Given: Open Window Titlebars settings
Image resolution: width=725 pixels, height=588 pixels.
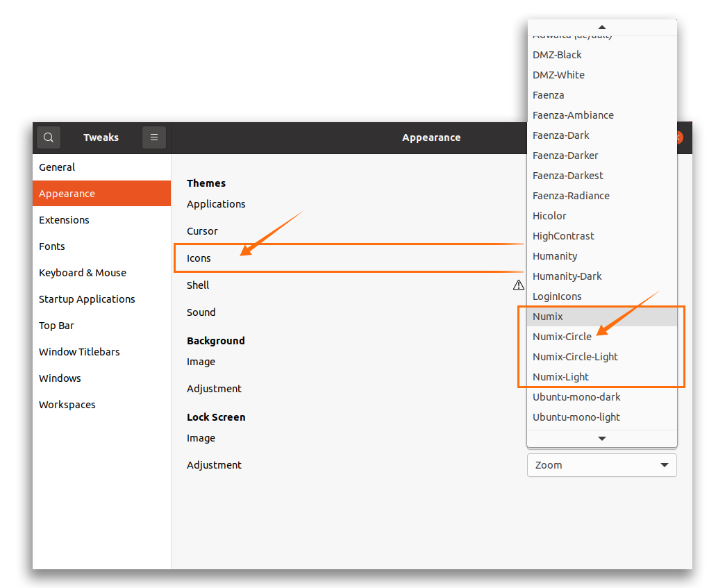Looking at the screenshot, I should (x=79, y=352).
